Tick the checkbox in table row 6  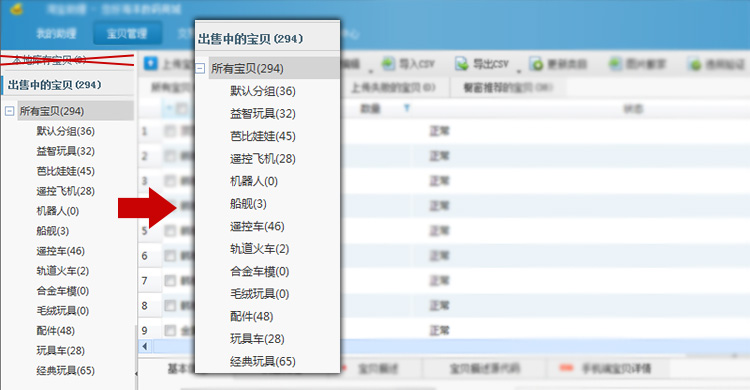[x=170, y=256]
